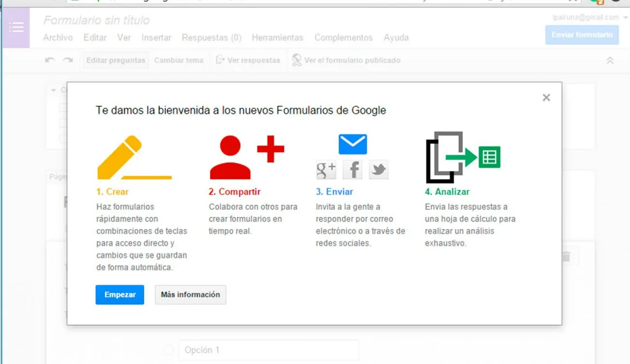Click the blue envelope mail icon
The width and height of the screenshot is (630, 364).
(x=353, y=144)
